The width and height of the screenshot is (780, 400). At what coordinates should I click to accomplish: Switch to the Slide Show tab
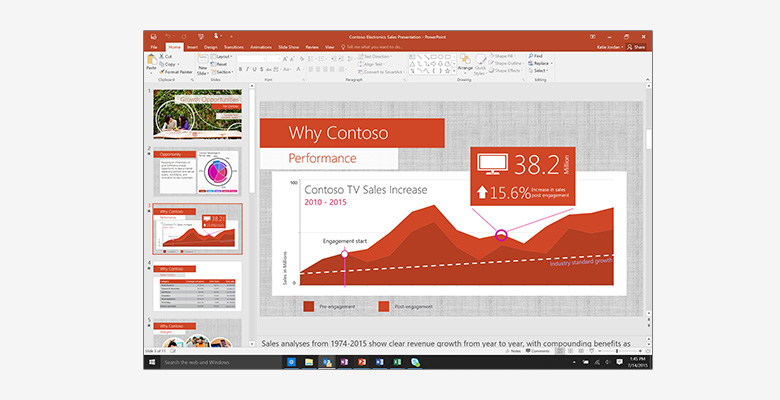289,47
